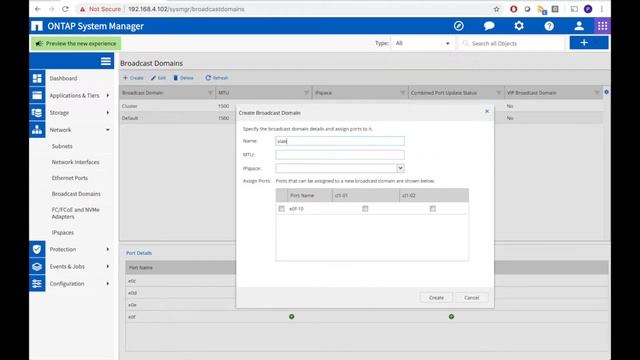Reload the page with browser refresh icon
The height and width of the screenshot is (360, 640).
click(65, 9)
